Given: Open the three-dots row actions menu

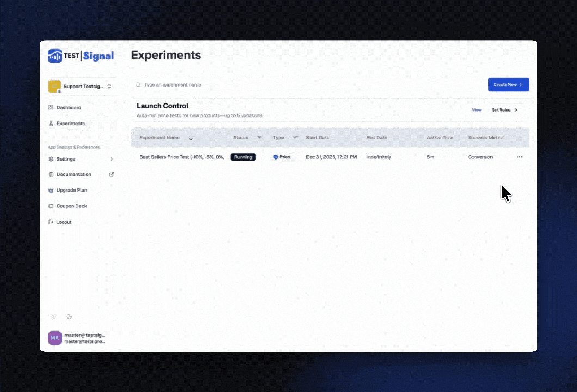Looking at the screenshot, I should pyautogui.click(x=519, y=157).
